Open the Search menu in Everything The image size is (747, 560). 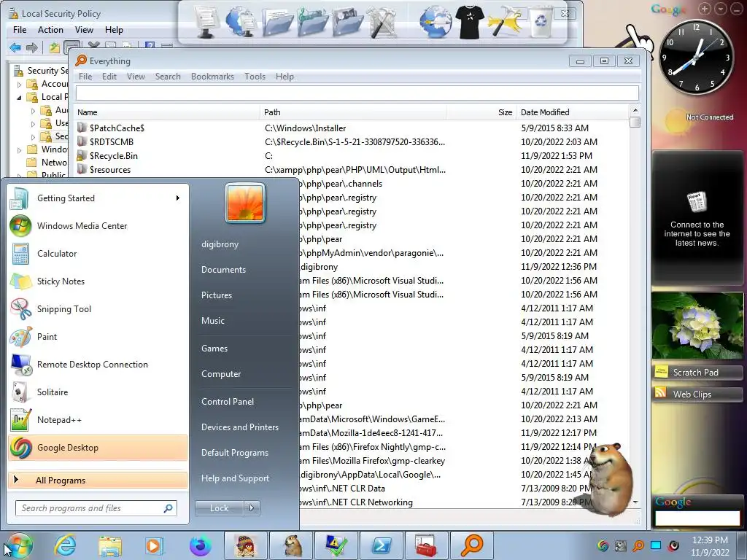point(168,76)
